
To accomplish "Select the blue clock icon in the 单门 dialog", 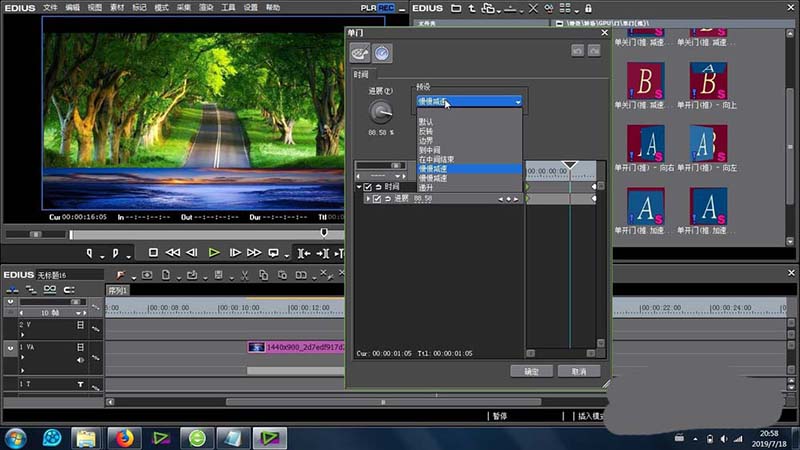I will point(382,54).
